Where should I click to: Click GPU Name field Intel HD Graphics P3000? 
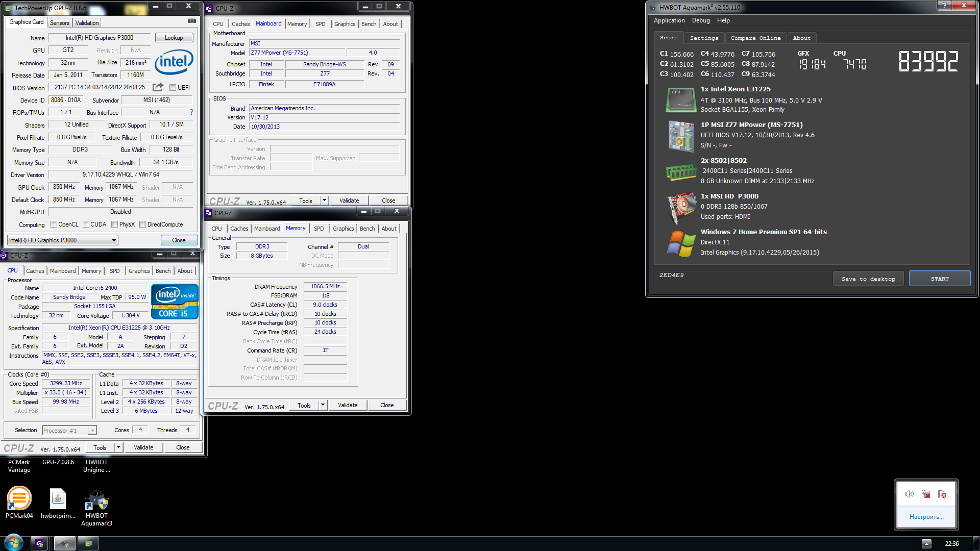click(99, 38)
